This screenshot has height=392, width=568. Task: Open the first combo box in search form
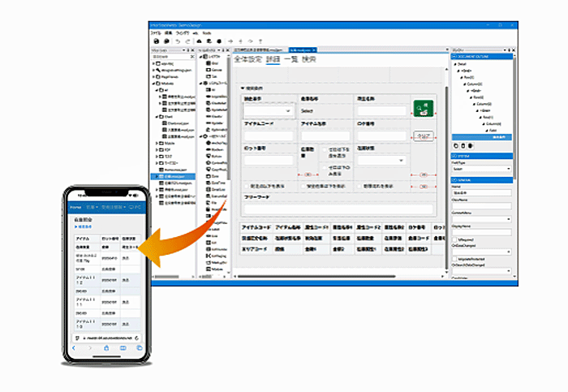tap(269, 110)
